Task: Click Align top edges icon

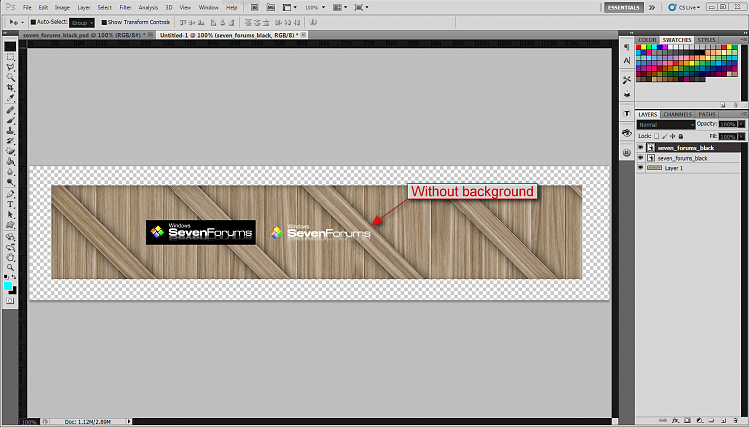Action: coord(183,22)
